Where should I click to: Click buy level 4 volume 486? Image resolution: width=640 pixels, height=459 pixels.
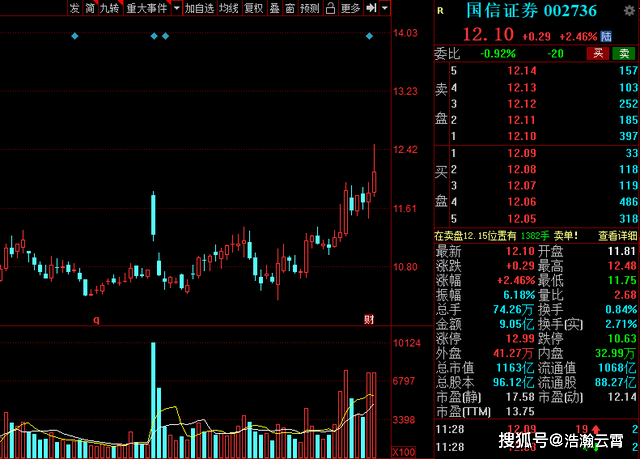coord(628,202)
